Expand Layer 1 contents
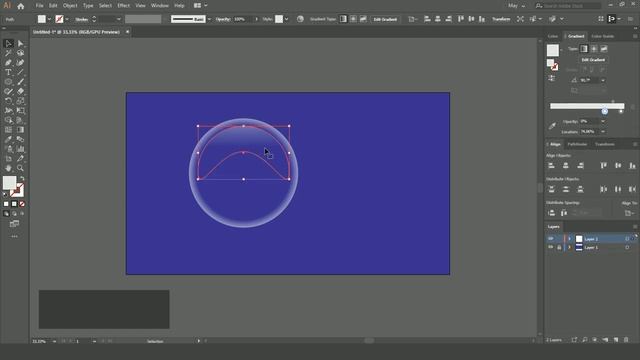The width and height of the screenshot is (640, 360). click(570, 247)
